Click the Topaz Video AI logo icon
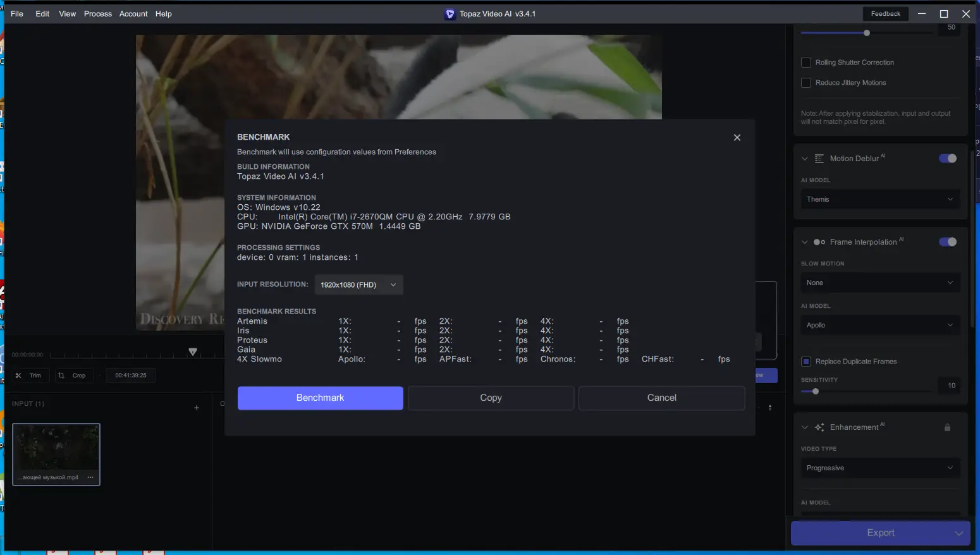The height and width of the screenshot is (555, 980). coord(450,14)
